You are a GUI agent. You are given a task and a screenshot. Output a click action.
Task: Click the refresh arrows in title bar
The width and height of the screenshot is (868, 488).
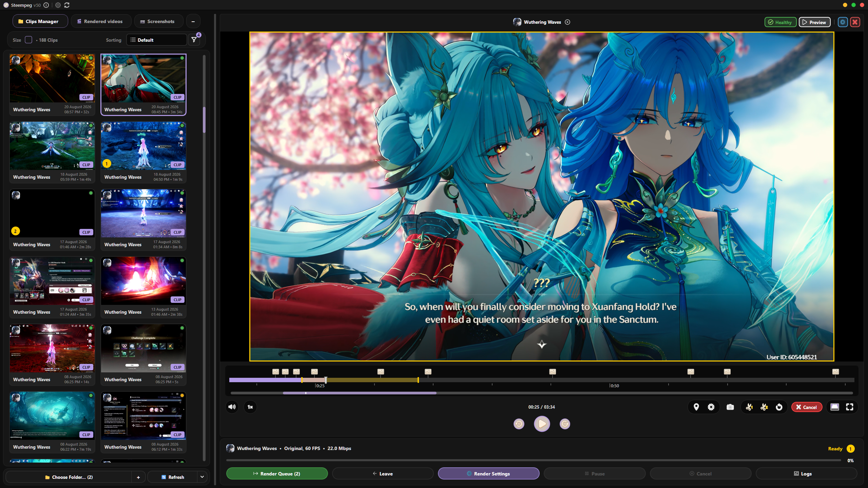(x=67, y=5)
